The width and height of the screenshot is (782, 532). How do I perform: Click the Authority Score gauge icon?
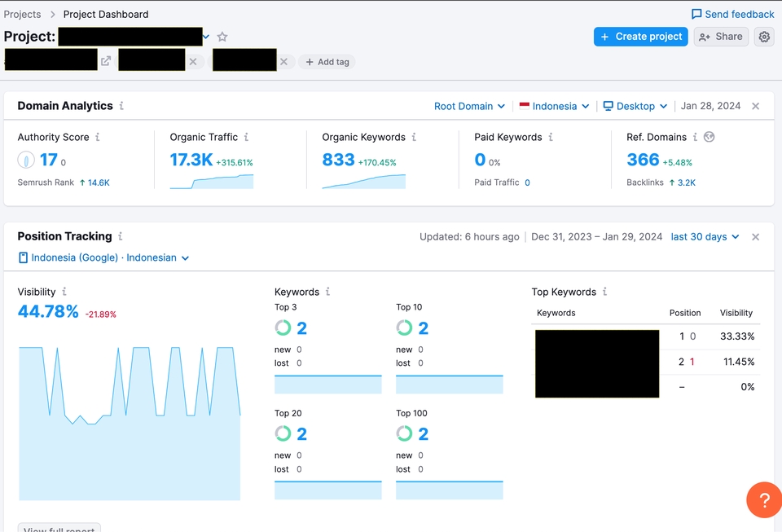(26, 160)
